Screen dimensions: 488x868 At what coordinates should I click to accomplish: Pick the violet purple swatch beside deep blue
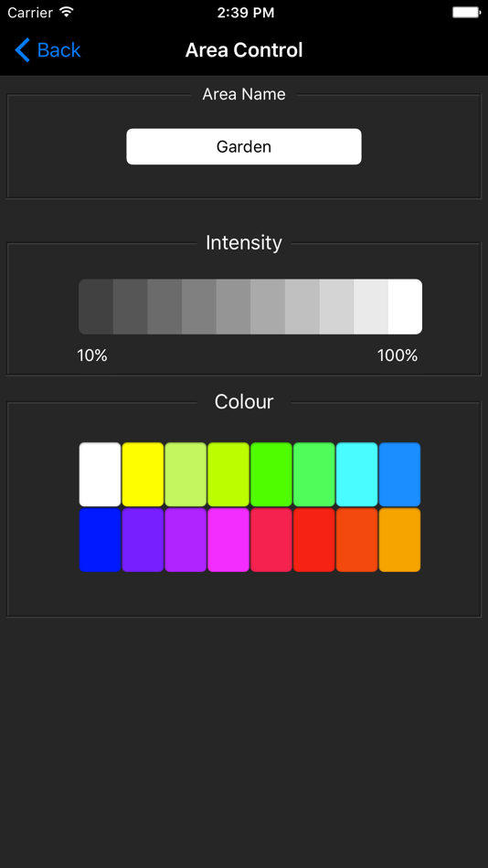(143, 540)
